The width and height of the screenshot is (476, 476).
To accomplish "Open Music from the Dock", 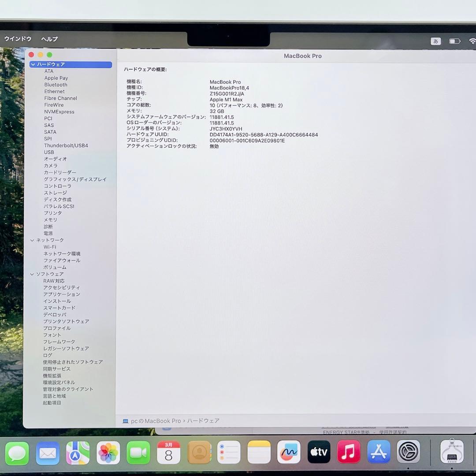I will click(348, 453).
